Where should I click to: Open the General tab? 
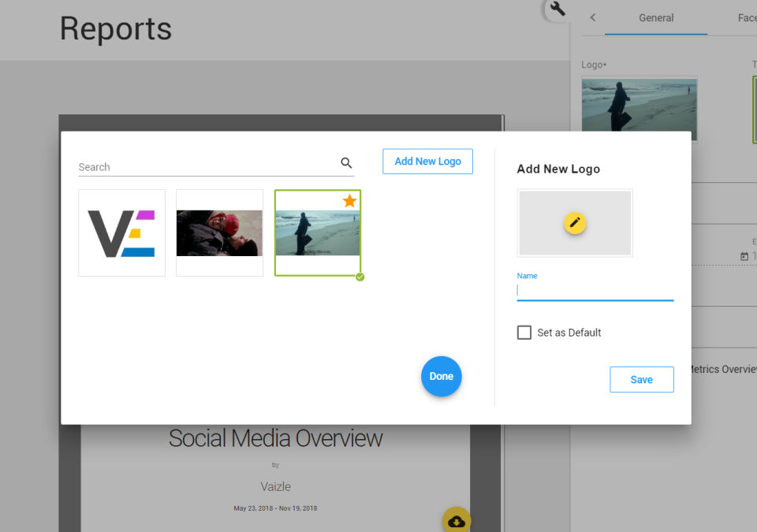click(x=655, y=18)
